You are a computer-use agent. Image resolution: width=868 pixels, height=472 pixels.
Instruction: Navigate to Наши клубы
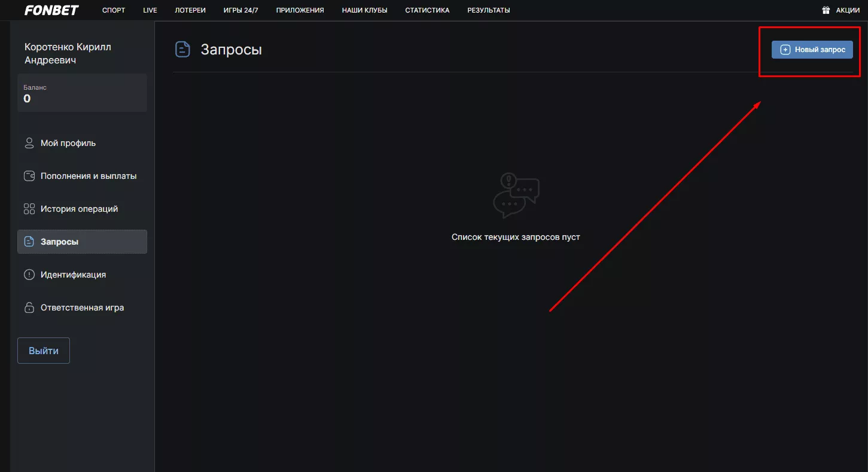(x=364, y=10)
